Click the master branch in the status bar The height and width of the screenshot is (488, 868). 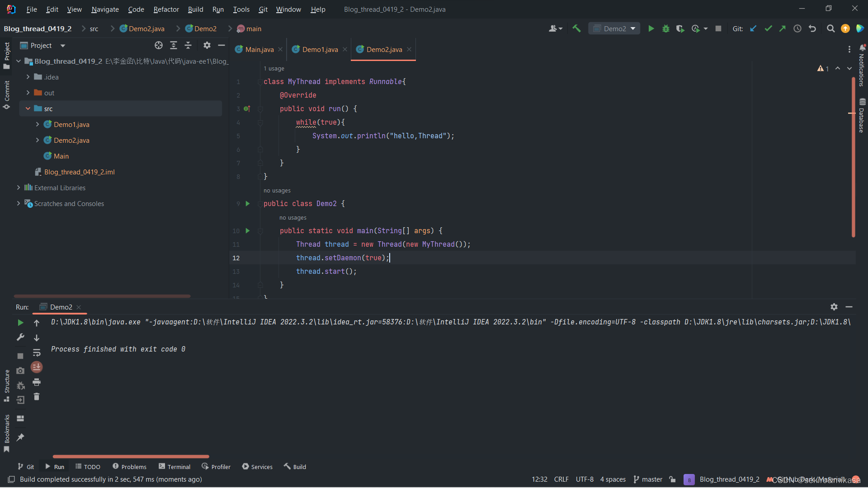tap(651, 479)
